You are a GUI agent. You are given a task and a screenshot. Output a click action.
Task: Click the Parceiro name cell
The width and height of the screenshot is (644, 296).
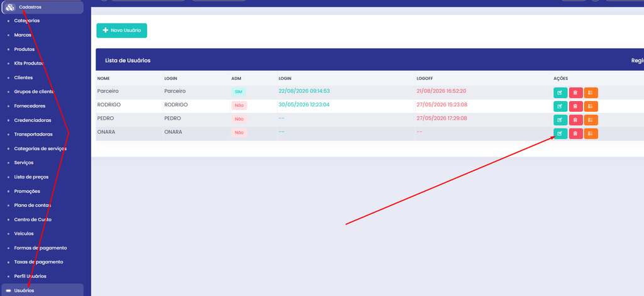click(x=108, y=91)
